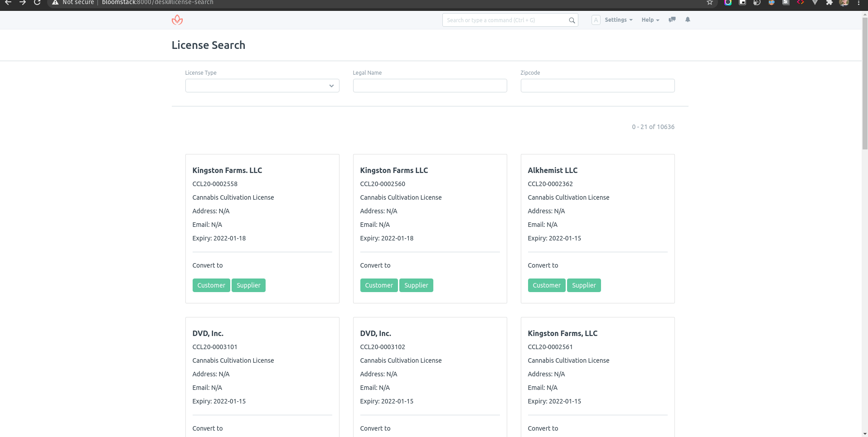This screenshot has width=868, height=437.
Task: Focus the Zipcode field
Action: (597, 86)
